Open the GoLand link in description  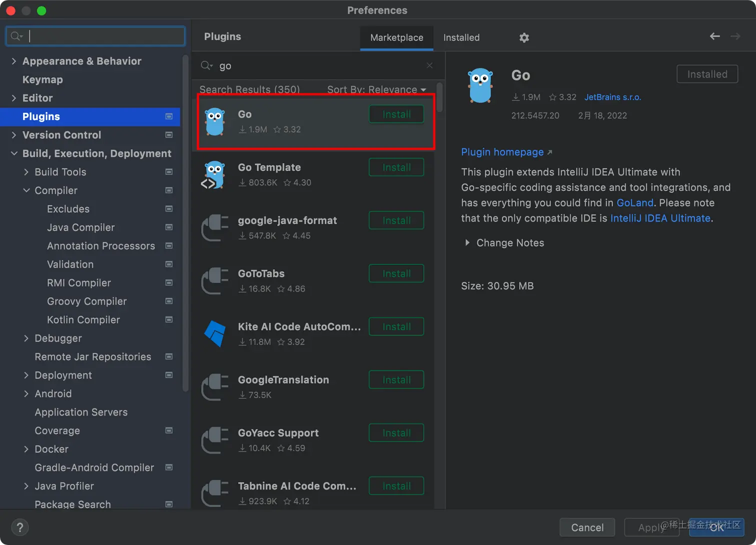635,202
